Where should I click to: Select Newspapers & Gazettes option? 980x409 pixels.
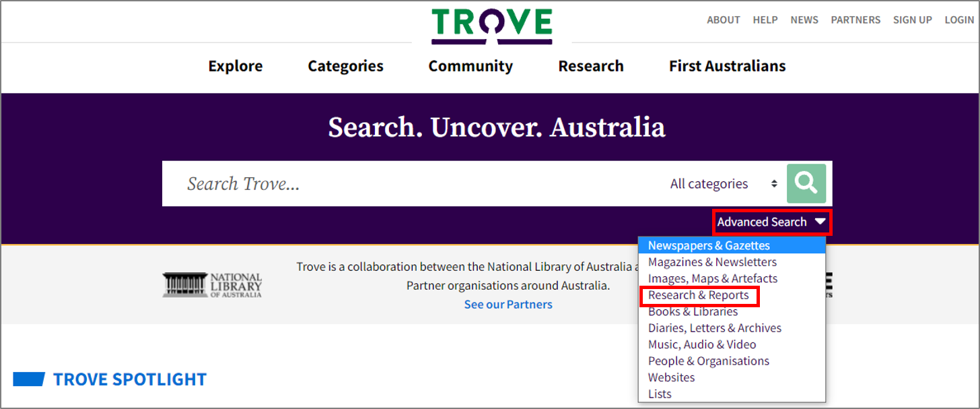coord(732,245)
